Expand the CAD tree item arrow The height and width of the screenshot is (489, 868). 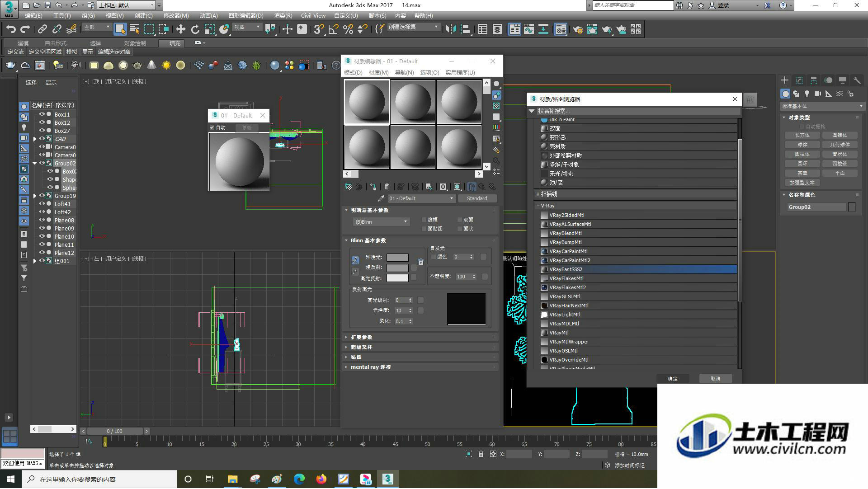[x=35, y=139]
